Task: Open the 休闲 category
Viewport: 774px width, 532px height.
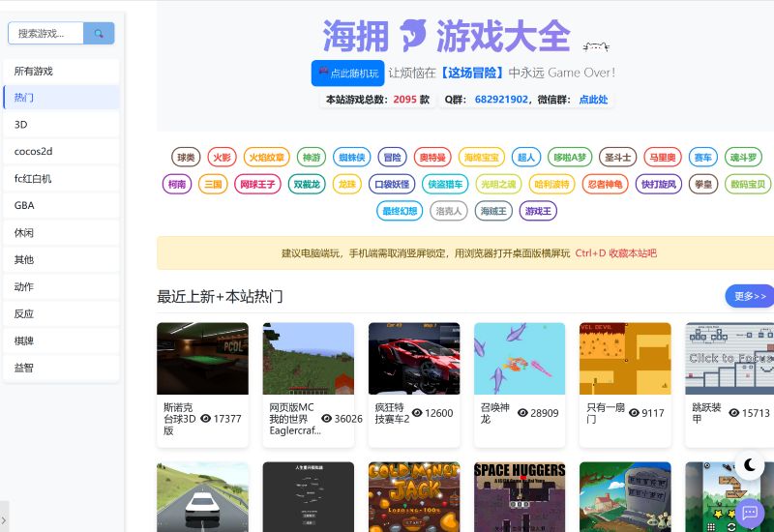Action: (x=61, y=232)
